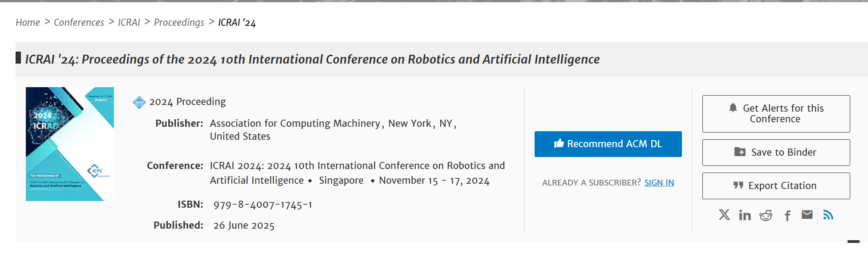
Task: Save the proceedings to Binder
Action: 776,153
